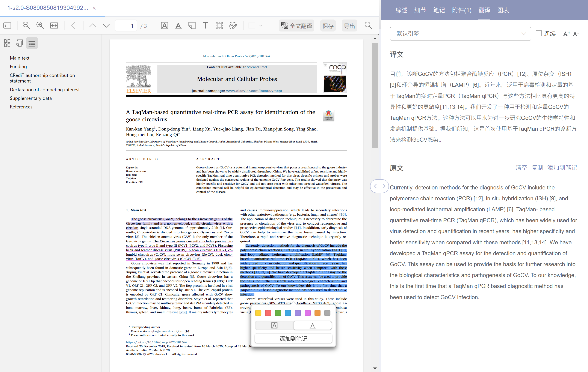Go back with the left arrow
The height and width of the screenshot is (372, 588).
pos(73,25)
